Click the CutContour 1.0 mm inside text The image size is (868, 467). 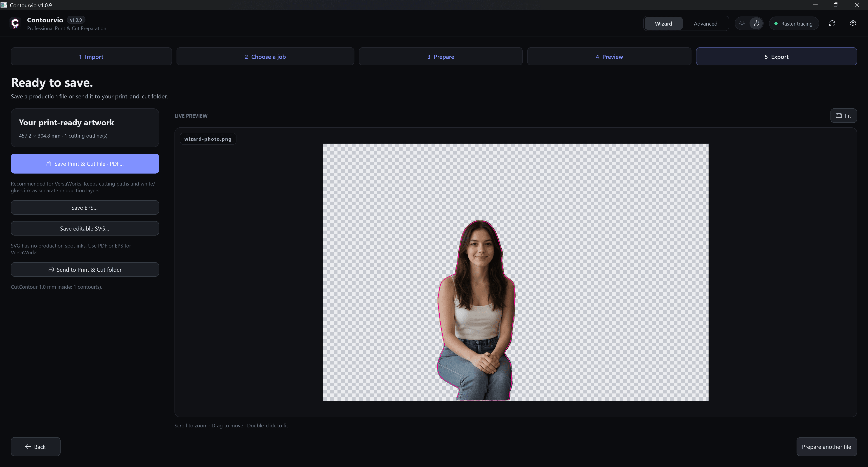tap(56, 287)
